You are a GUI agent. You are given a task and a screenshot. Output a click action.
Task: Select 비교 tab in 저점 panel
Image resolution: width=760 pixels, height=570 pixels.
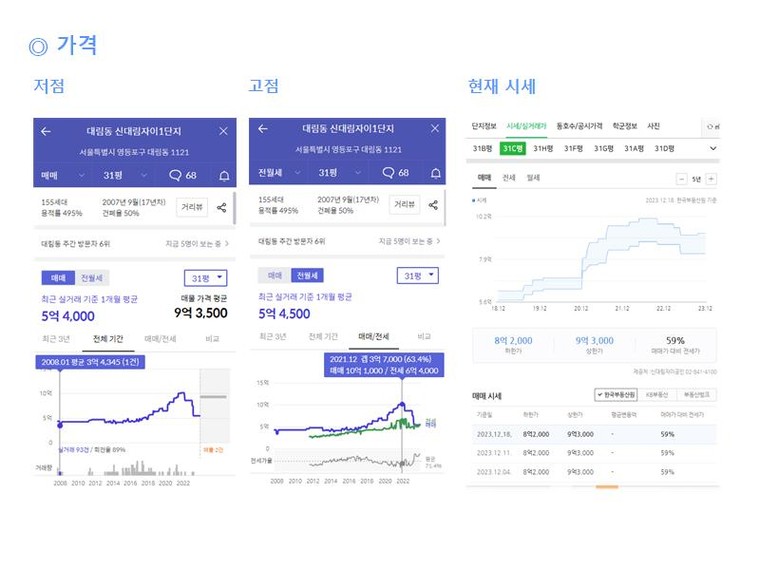tap(212, 339)
